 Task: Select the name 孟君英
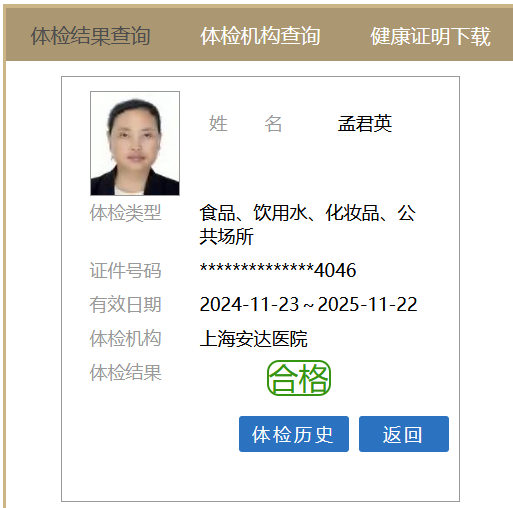pos(365,124)
